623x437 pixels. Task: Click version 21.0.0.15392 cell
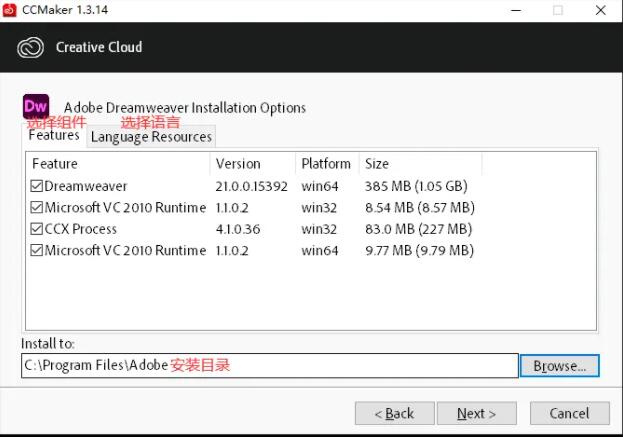tap(252, 186)
